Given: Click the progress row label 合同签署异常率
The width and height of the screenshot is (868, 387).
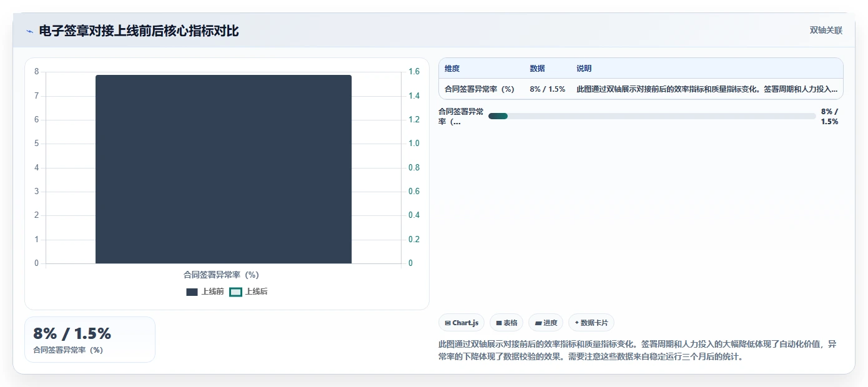Looking at the screenshot, I should 461,117.
